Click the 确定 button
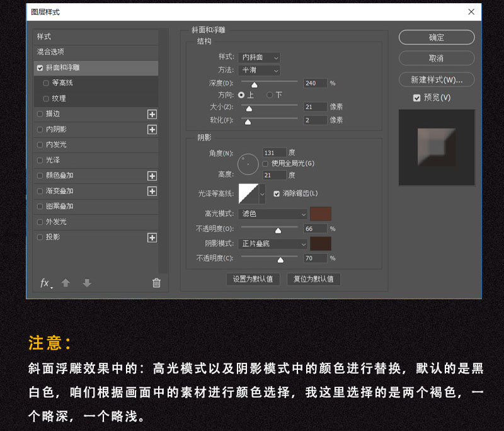 (x=437, y=38)
